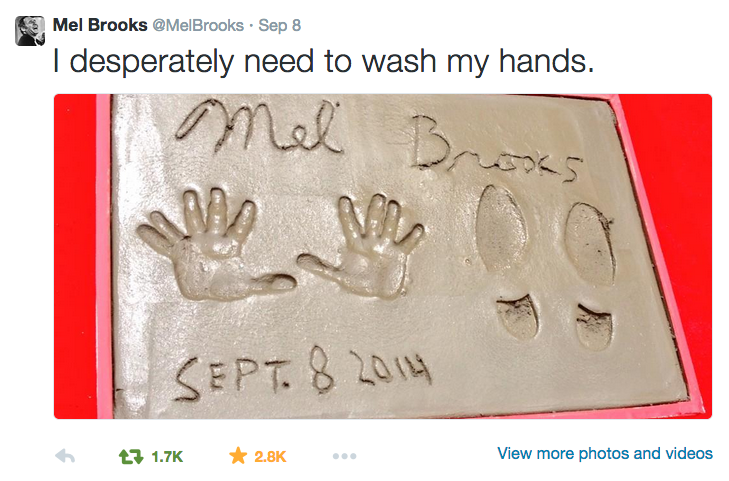
Task: Click the right handprint in the photo
Action: coord(365,245)
